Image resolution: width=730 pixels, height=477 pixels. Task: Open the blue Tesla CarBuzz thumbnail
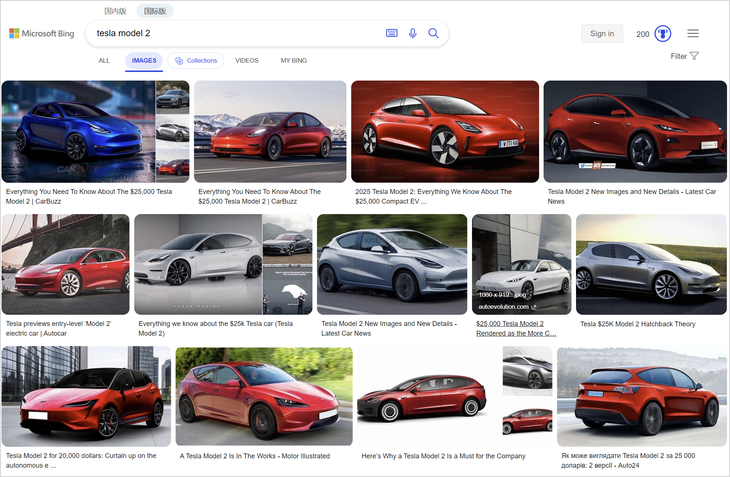78,131
